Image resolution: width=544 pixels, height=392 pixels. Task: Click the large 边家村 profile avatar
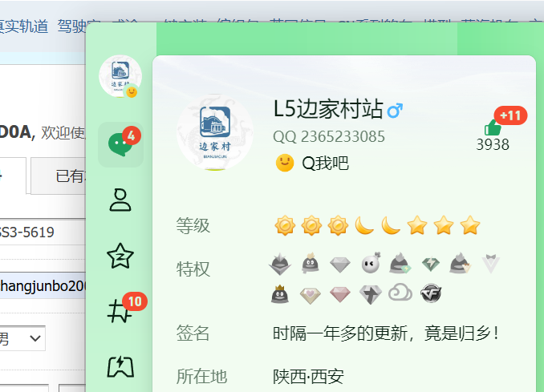click(214, 128)
